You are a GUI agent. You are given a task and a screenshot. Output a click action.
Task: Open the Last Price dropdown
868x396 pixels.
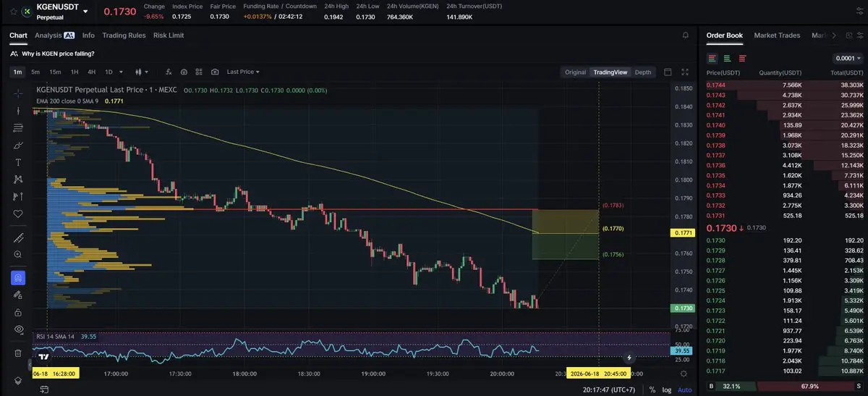243,72
